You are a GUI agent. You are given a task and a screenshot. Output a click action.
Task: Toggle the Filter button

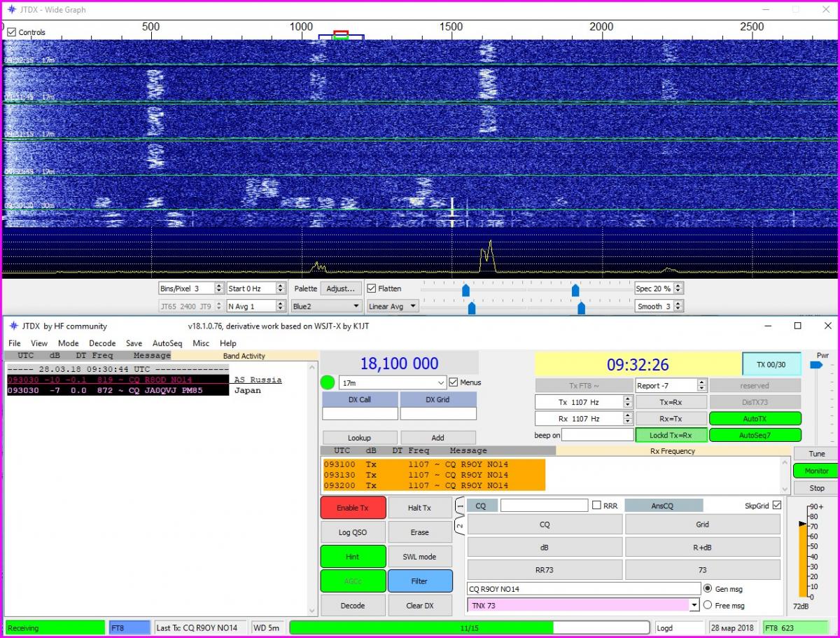coord(419,581)
